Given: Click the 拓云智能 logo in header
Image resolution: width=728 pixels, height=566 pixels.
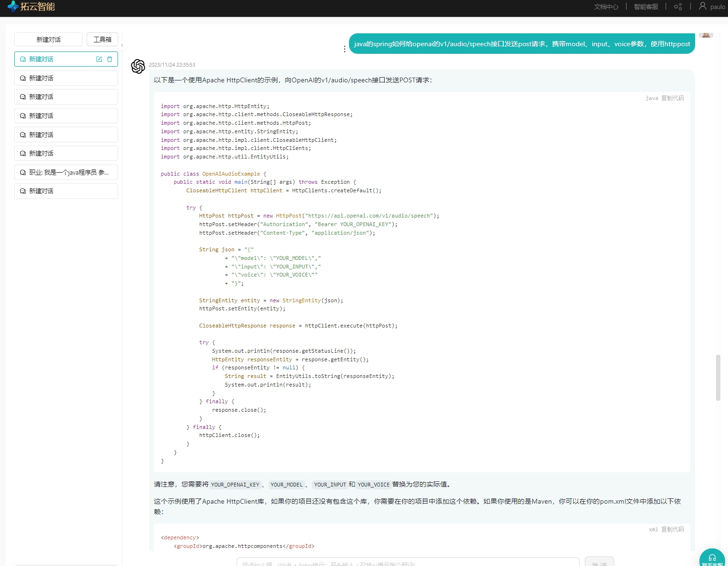Looking at the screenshot, I should (x=31, y=7).
